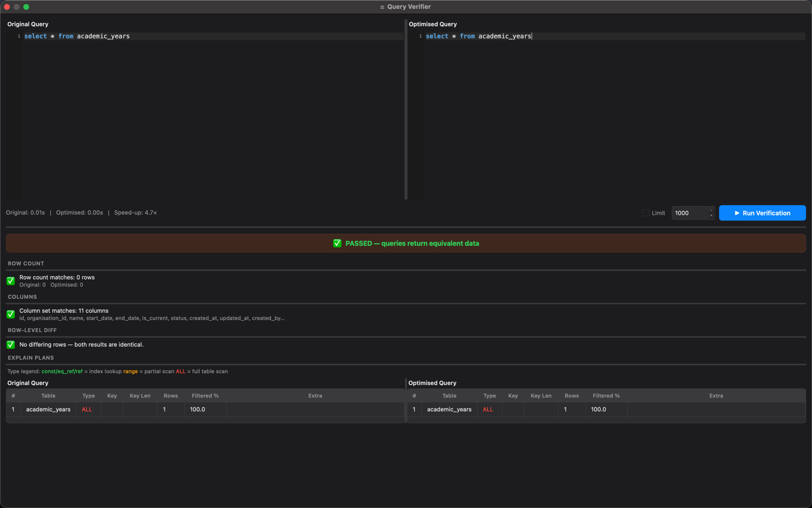Click the orange 'range' legend entry
This screenshot has width=812, height=508.
pyautogui.click(x=130, y=371)
